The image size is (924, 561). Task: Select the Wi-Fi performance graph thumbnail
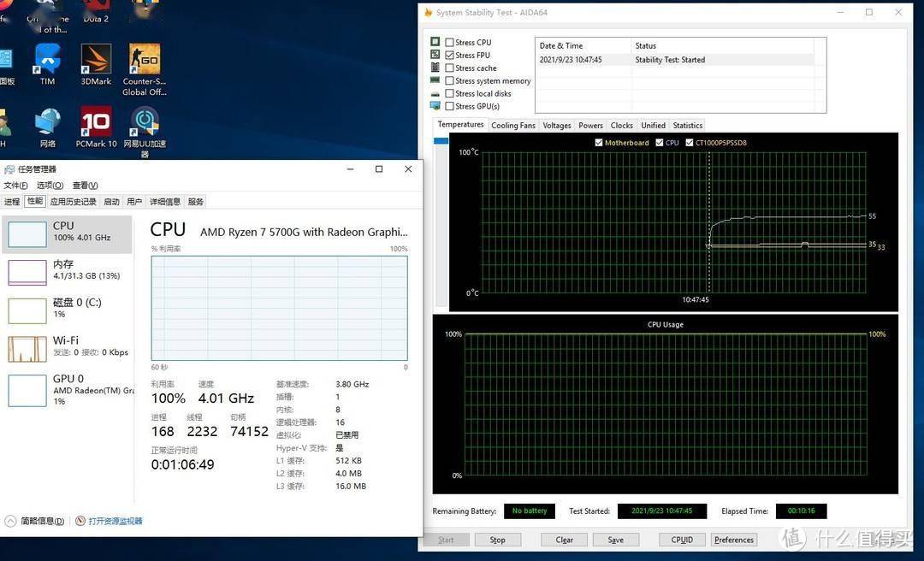(x=27, y=349)
